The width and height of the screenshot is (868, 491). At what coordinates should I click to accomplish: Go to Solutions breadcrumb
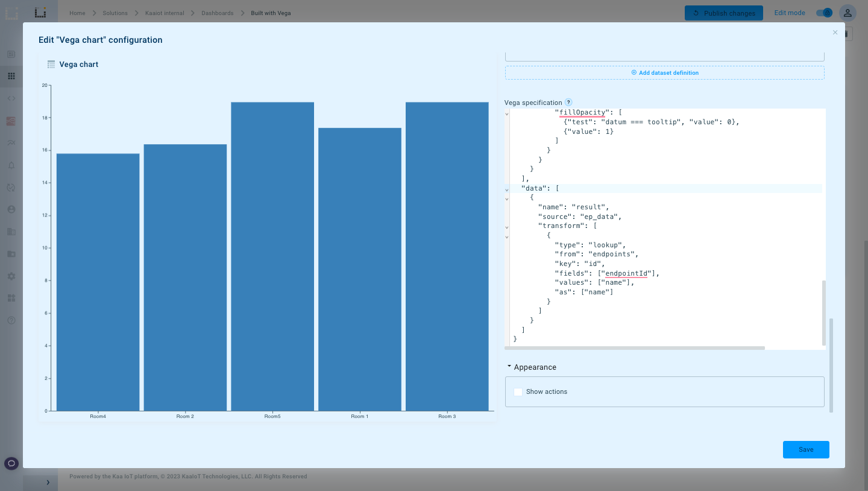tap(115, 13)
